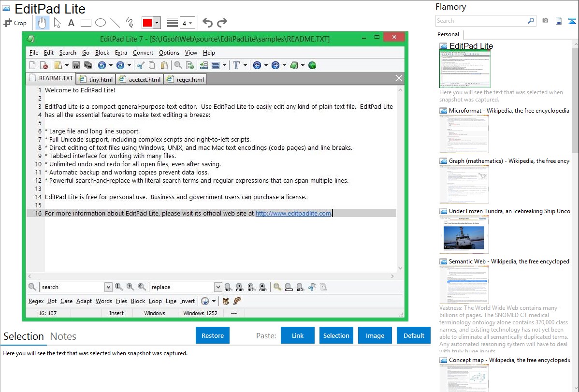Click the Paste Link button
The width and height of the screenshot is (579, 392).
pyautogui.click(x=298, y=335)
